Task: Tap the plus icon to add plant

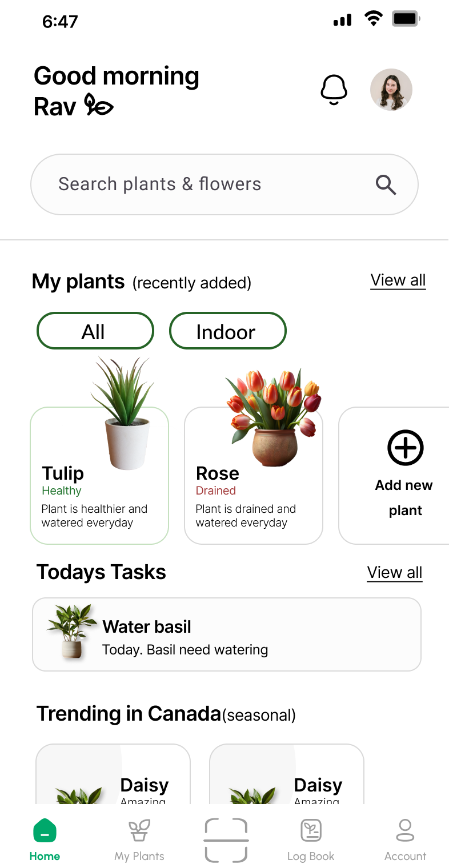Action: (406, 448)
